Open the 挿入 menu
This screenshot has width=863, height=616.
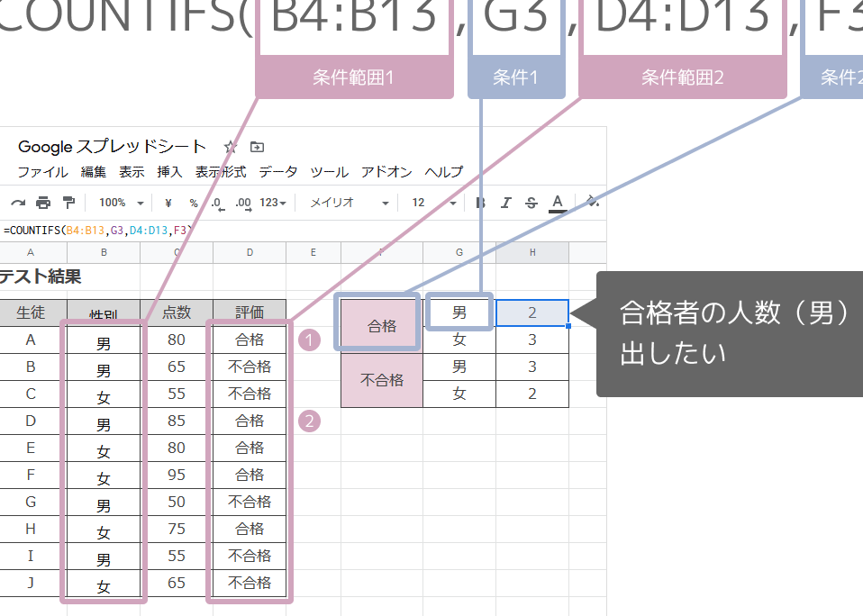click(x=169, y=172)
